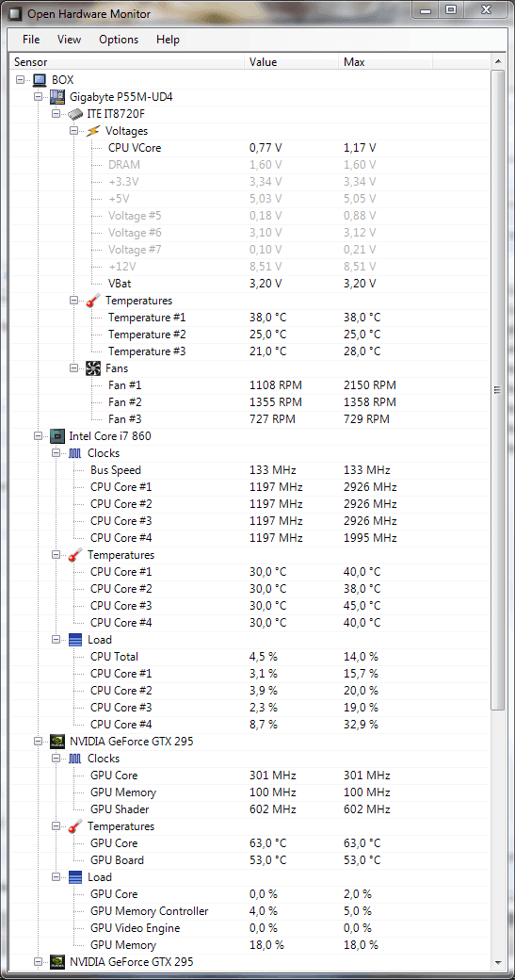Click the Value column header
Viewport: 515px width, 980px height.
[x=292, y=62]
